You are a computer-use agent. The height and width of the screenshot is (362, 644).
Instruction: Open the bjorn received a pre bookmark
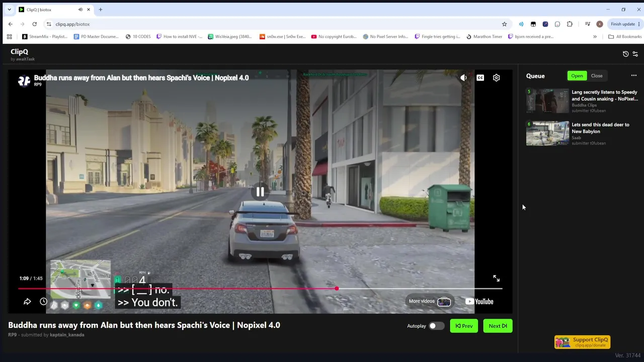(x=531, y=36)
